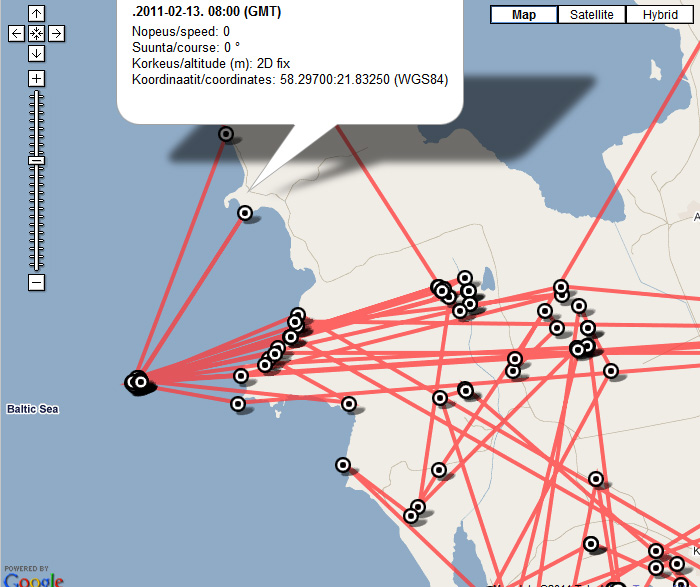Switch to Map view
The height and width of the screenshot is (587, 700).
[x=523, y=14]
